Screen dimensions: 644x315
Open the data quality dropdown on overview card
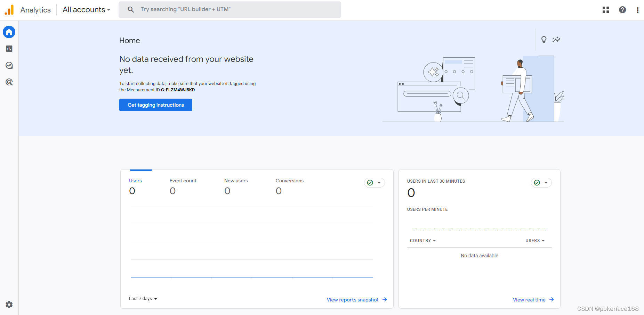[x=375, y=183]
